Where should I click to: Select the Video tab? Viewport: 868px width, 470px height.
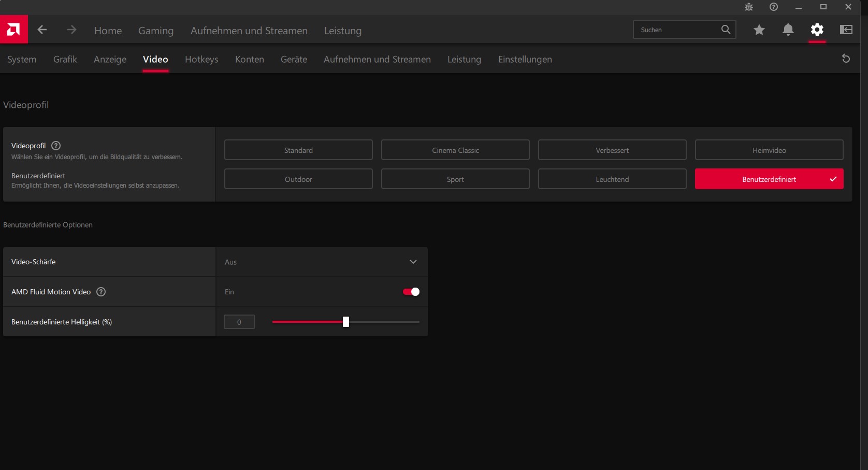tap(155, 59)
